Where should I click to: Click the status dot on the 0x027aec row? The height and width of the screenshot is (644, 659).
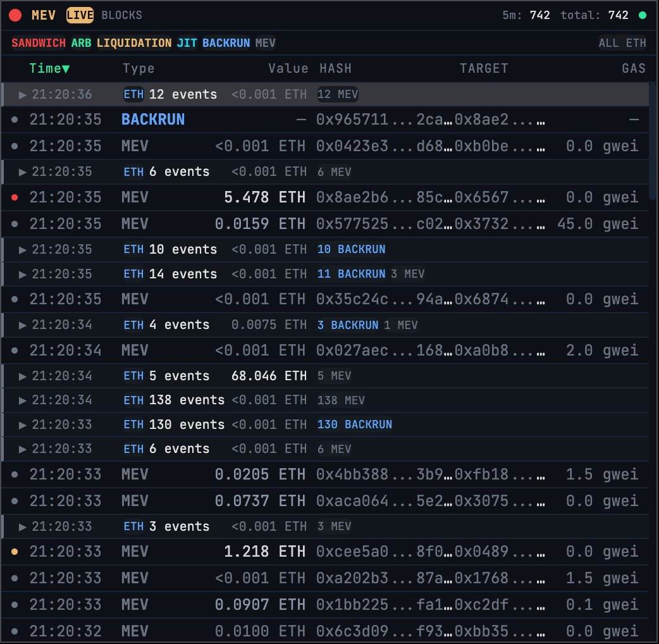pyautogui.click(x=15, y=350)
